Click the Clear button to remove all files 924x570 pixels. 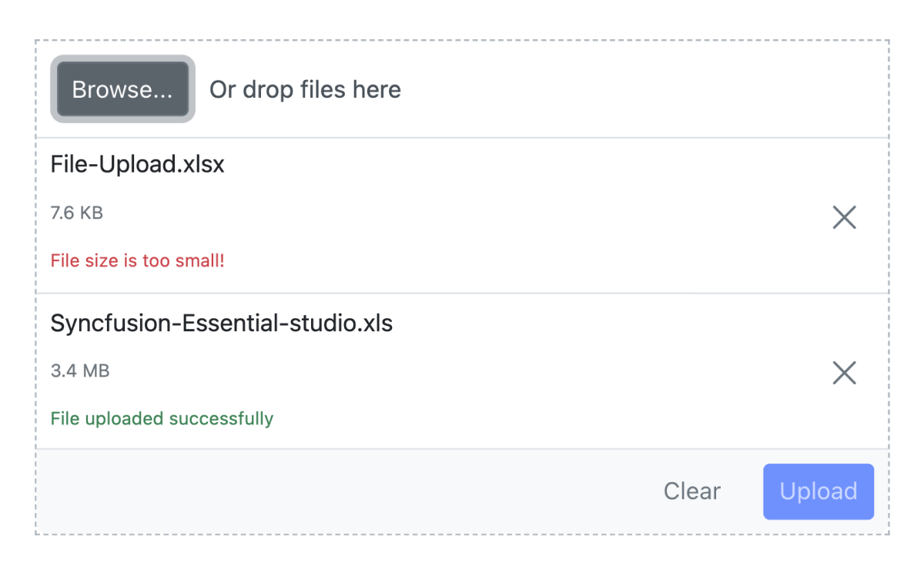coord(691,491)
